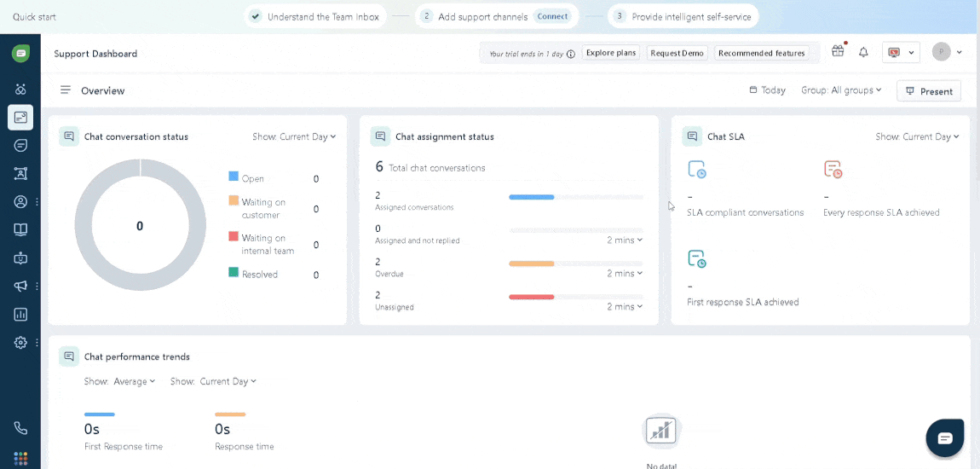Click the gift box icon
This screenshot has height=469, width=980.
(x=838, y=52)
